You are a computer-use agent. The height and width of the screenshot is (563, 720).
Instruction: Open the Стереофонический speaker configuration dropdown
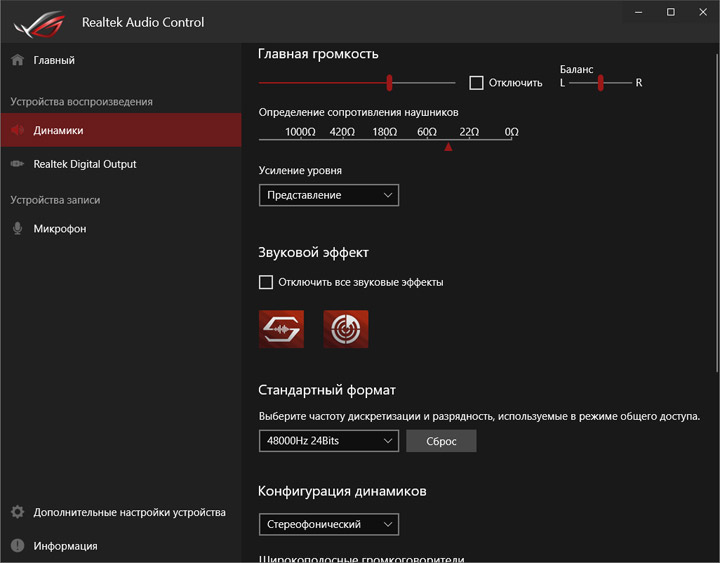[329, 524]
